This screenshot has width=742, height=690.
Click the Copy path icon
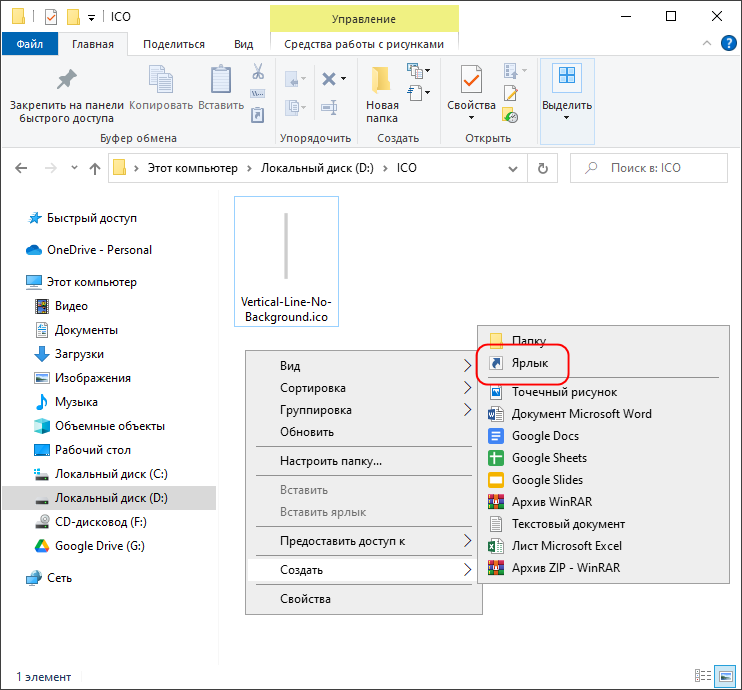coord(258,93)
